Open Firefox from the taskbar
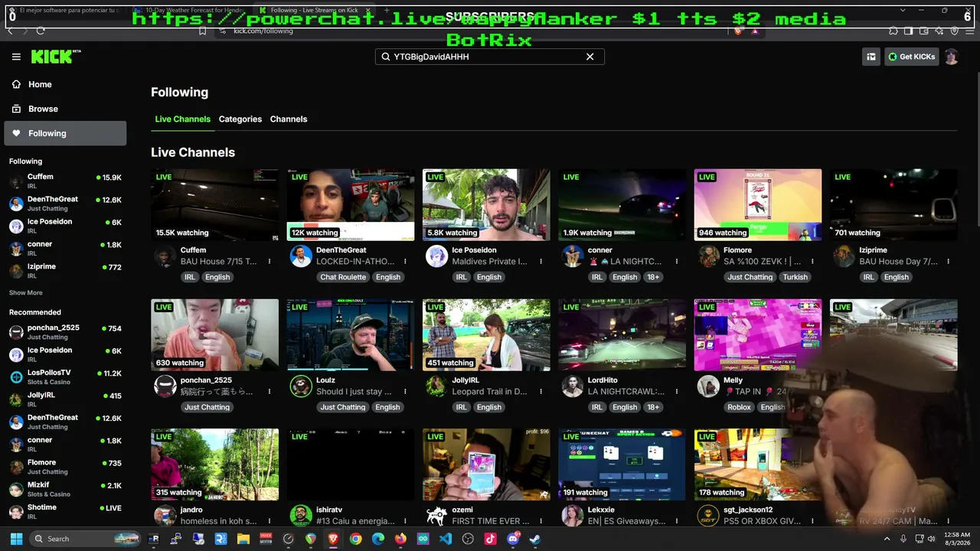Screen dimensions: 980x551 [400, 539]
